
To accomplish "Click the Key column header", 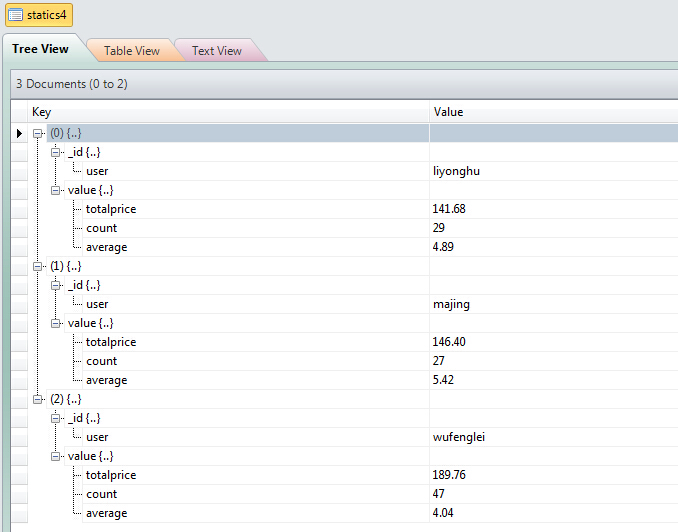I will point(228,112).
